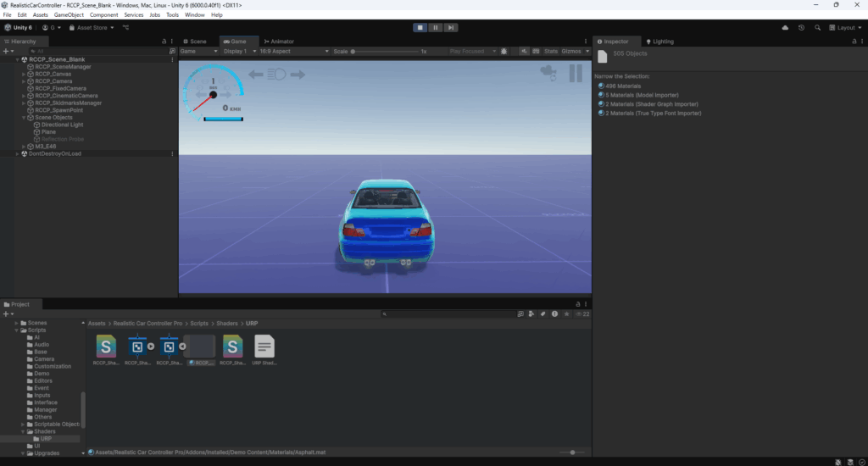Image resolution: width=868 pixels, height=466 pixels.
Task: Open Unity cloud services icon
Action: (785, 27)
